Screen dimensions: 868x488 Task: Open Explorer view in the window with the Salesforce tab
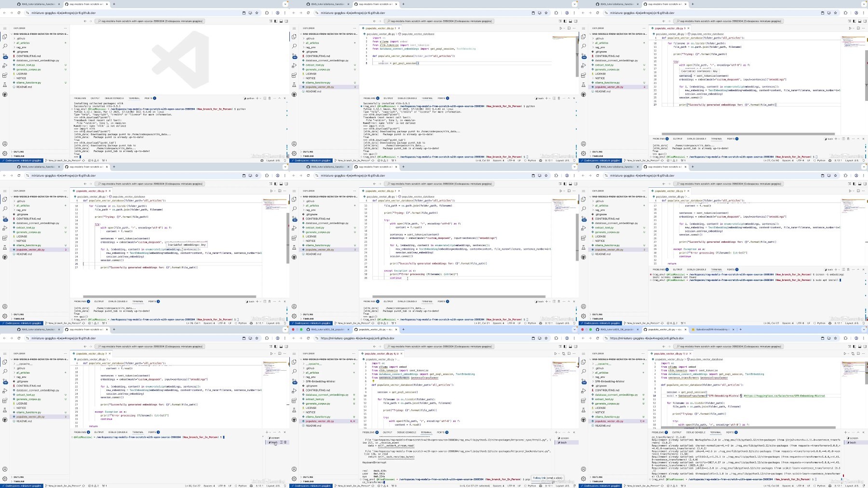coord(583,362)
